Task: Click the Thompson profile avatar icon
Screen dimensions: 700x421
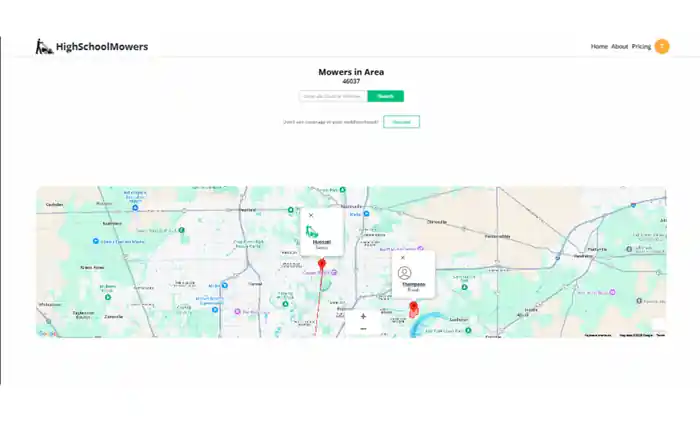Action: point(404,273)
